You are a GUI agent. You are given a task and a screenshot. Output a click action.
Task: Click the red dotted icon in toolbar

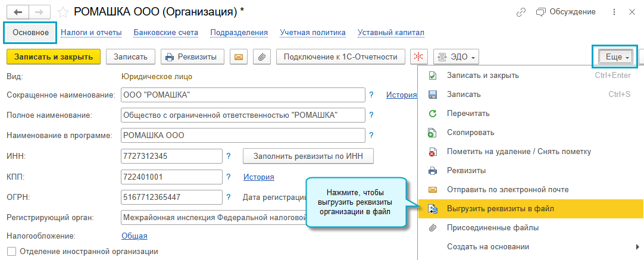[x=420, y=57]
